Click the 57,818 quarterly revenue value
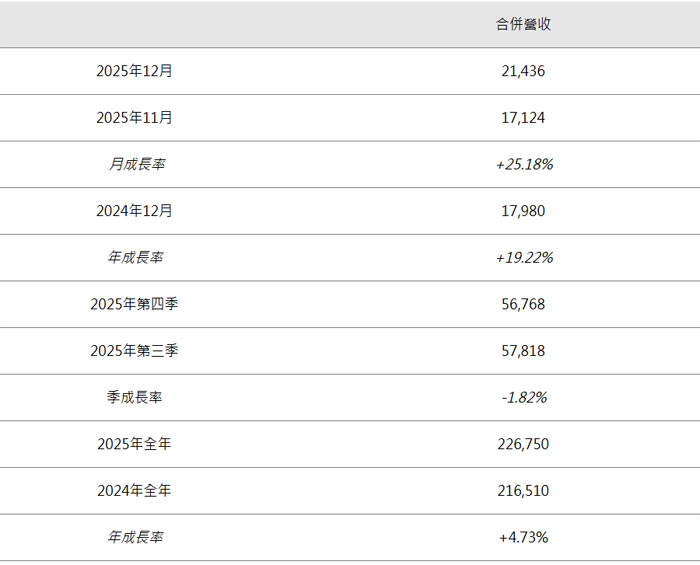700x565 pixels. 523,351
